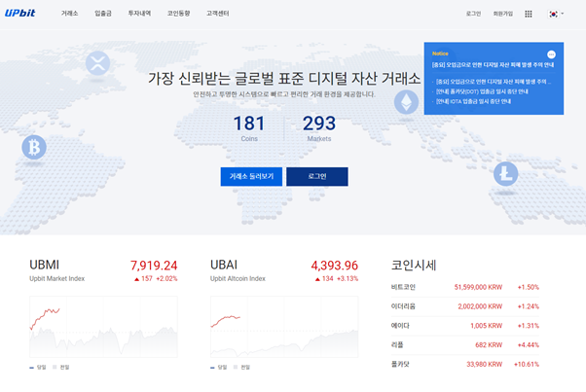Click the dark blue 로그인 button

click(317, 177)
